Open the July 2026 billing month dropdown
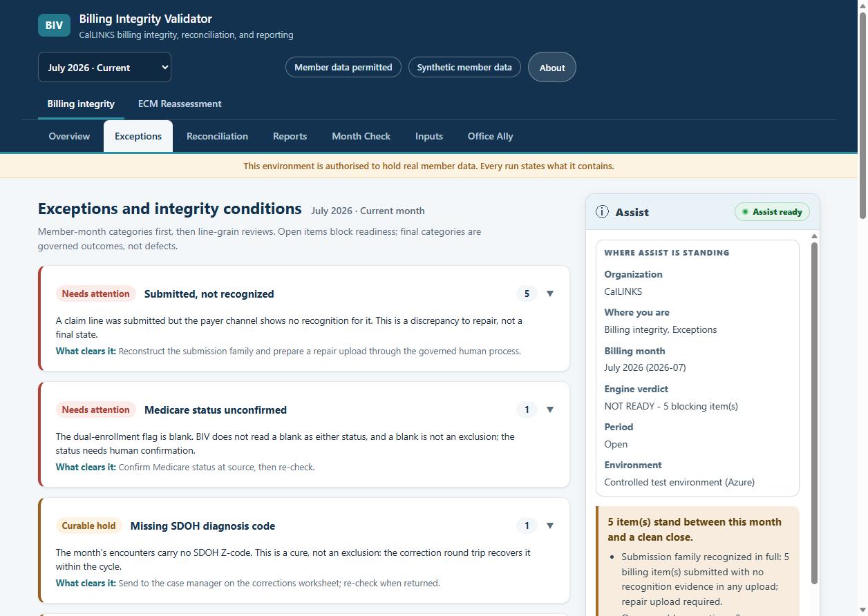 [x=104, y=68]
